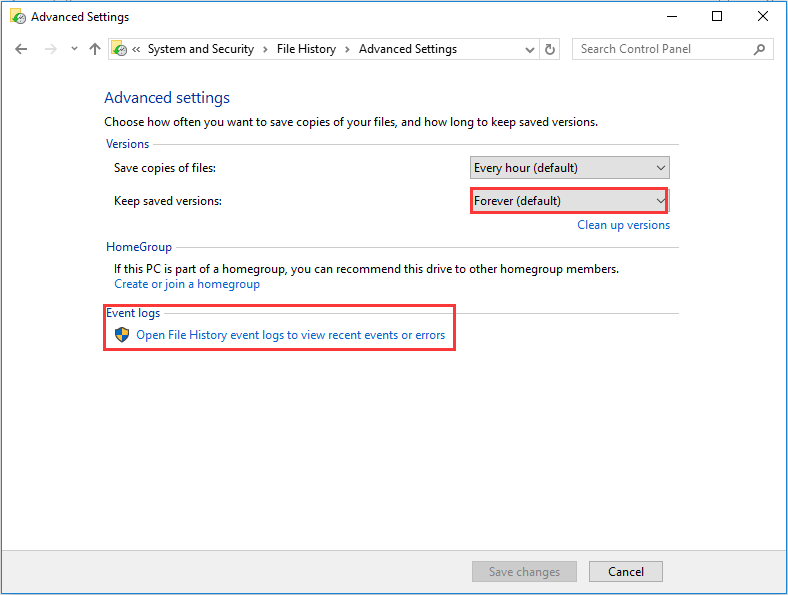Close the Advanced Settings window
The image size is (788, 595).
click(x=762, y=17)
